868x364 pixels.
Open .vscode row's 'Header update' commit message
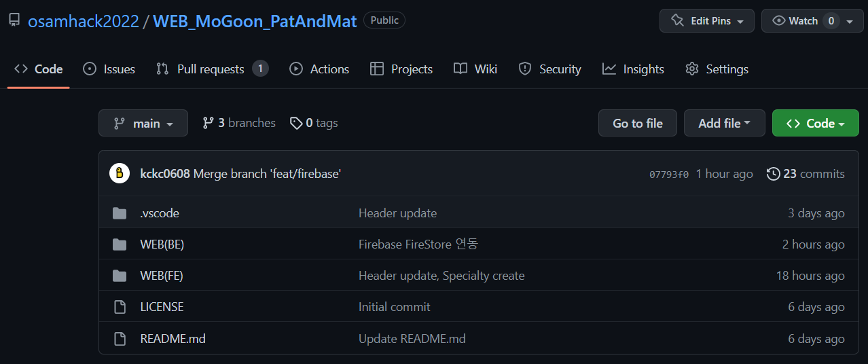(397, 213)
